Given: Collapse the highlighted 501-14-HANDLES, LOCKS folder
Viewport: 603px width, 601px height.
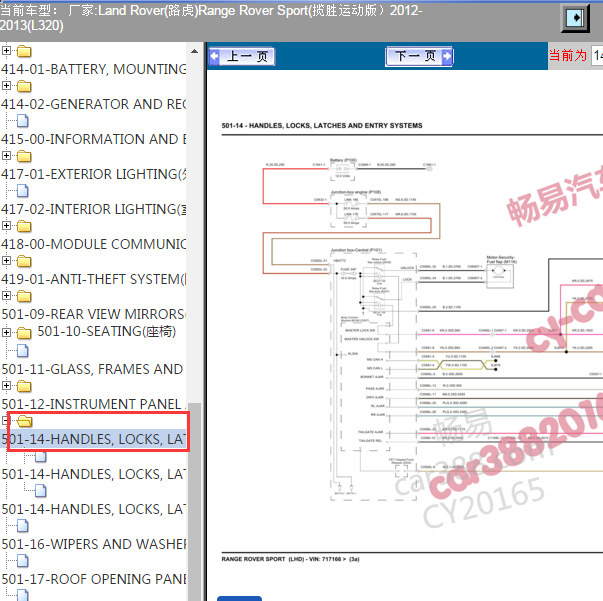Looking at the screenshot, I should (x=5, y=420).
